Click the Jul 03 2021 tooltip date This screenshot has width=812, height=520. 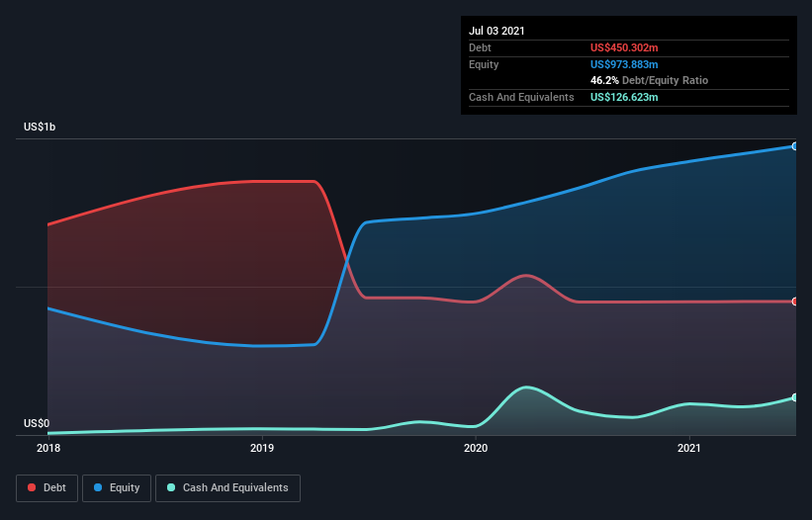click(496, 31)
